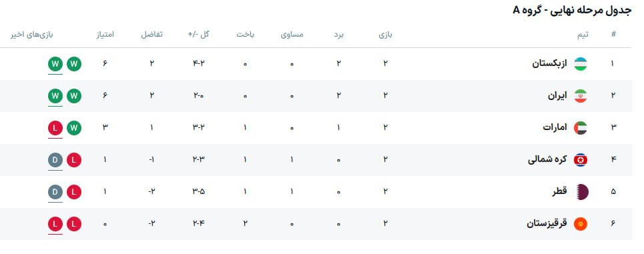Click UAE's red L recent result badge
Screen dimensions: 644x254
[55, 128]
